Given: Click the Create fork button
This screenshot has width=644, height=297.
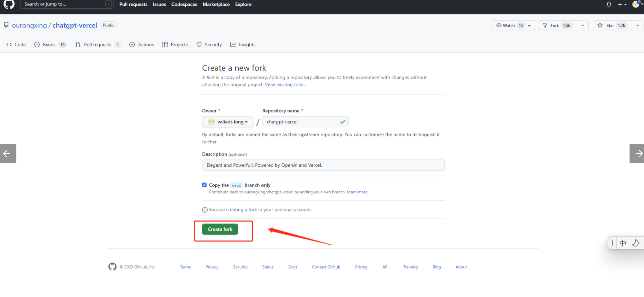Looking at the screenshot, I should [220, 229].
